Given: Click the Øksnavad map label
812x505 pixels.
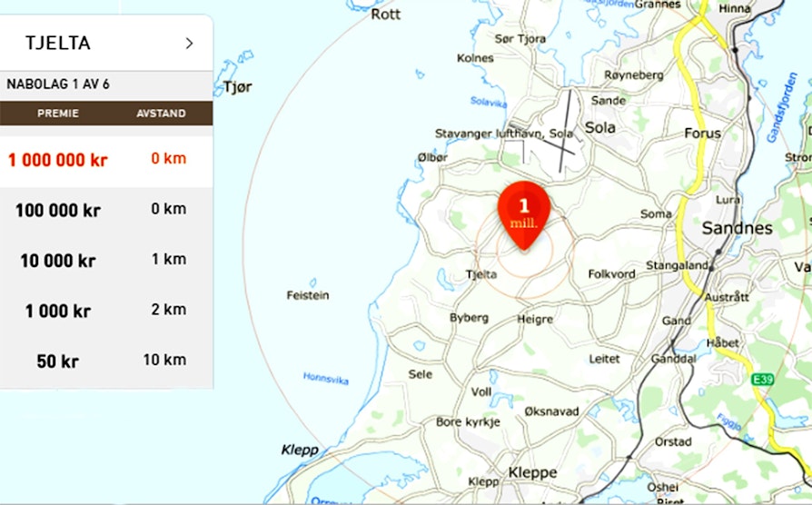Looking at the screenshot, I should (551, 411).
